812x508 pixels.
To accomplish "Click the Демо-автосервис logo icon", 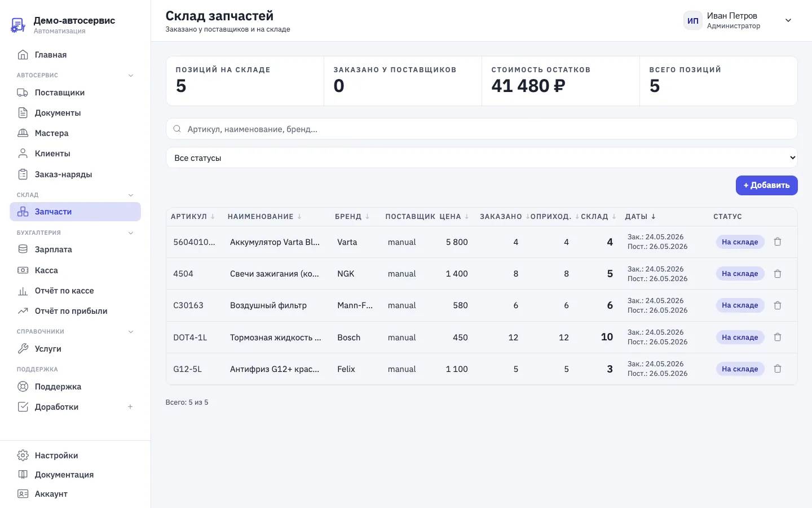I will tap(18, 25).
